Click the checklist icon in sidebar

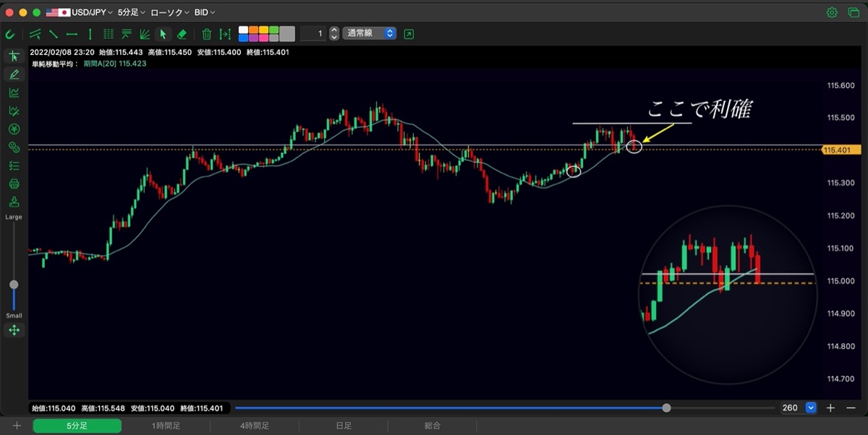coord(14,165)
